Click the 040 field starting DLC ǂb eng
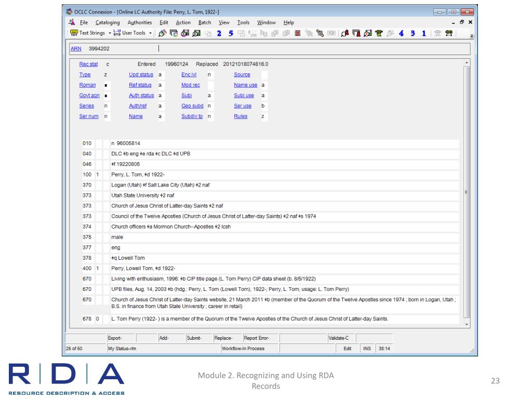 (x=284, y=154)
